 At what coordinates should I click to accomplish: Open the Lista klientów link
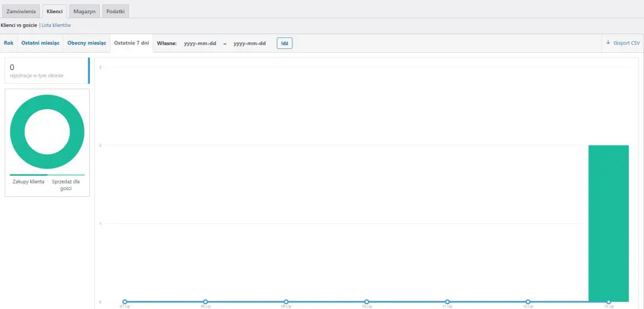[x=56, y=25]
